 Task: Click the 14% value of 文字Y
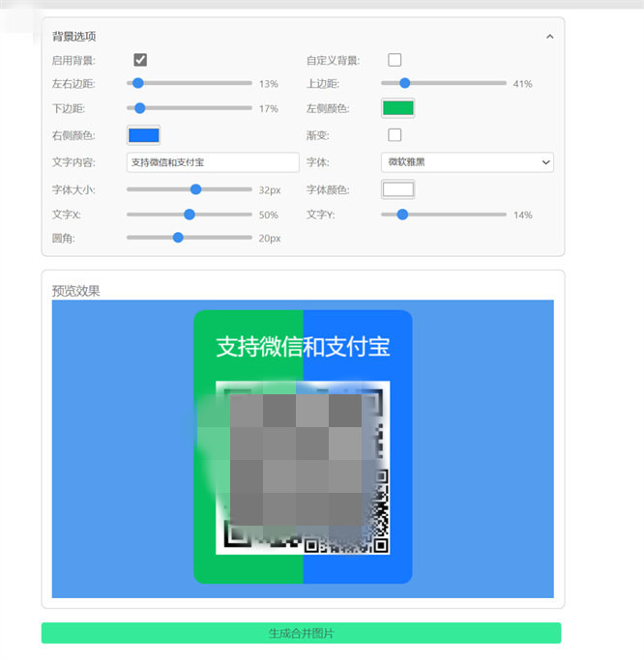[523, 215]
